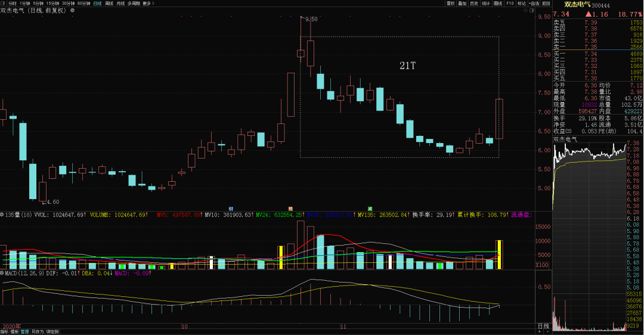
Task: Click the panel layout icon at top-left
Action: coord(3,4)
